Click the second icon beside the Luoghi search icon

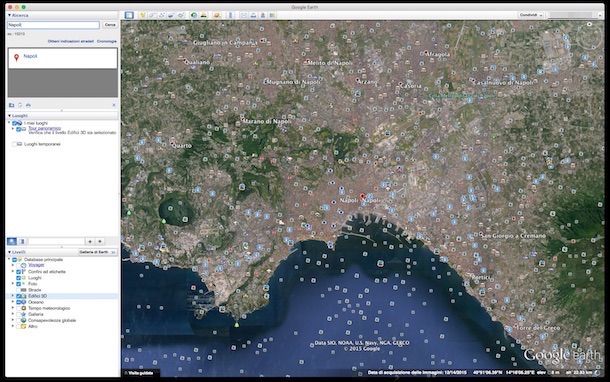(x=22, y=241)
